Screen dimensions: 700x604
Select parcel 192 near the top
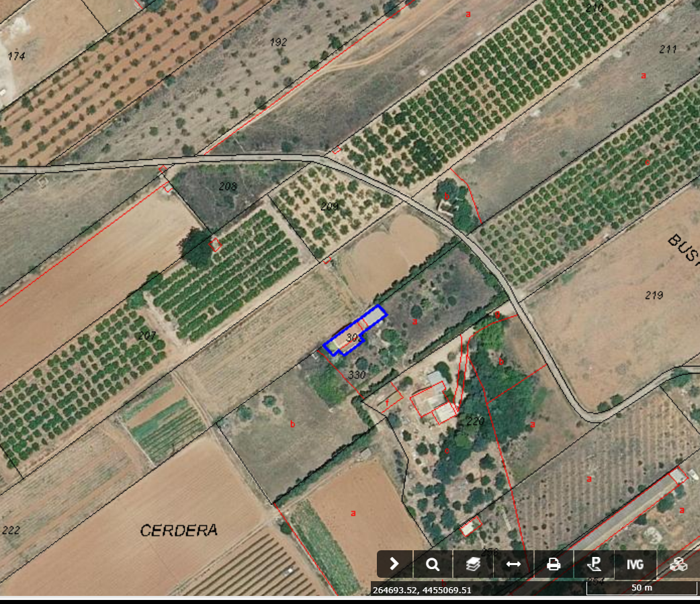[278, 42]
